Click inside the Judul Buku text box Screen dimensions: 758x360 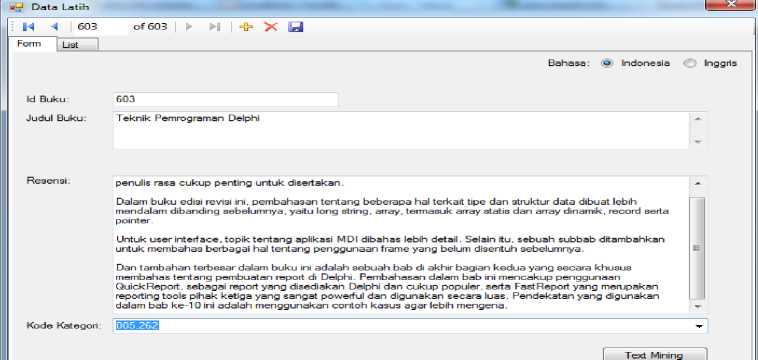click(x=401, y=130)
